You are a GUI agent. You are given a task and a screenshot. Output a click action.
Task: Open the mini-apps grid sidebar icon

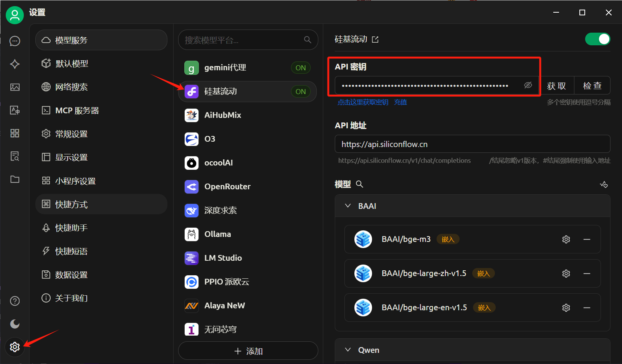coord(15,133)
